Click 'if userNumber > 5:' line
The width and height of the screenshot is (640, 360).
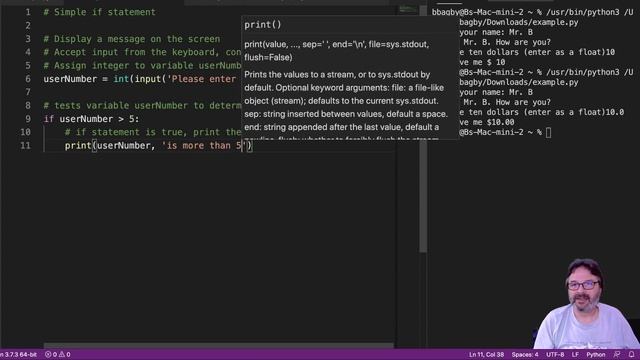click(x=91, y=119)
